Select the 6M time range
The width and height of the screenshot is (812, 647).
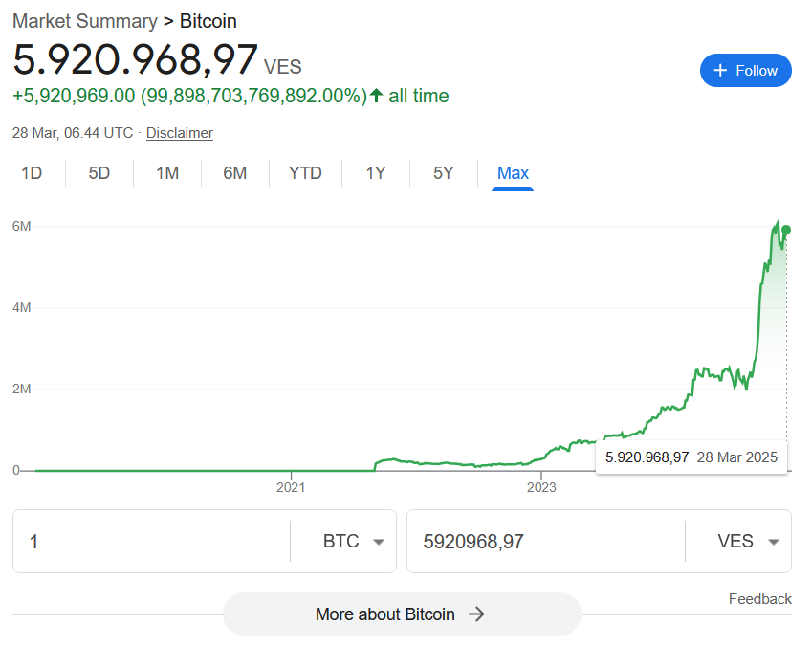[x=234, y=173]
